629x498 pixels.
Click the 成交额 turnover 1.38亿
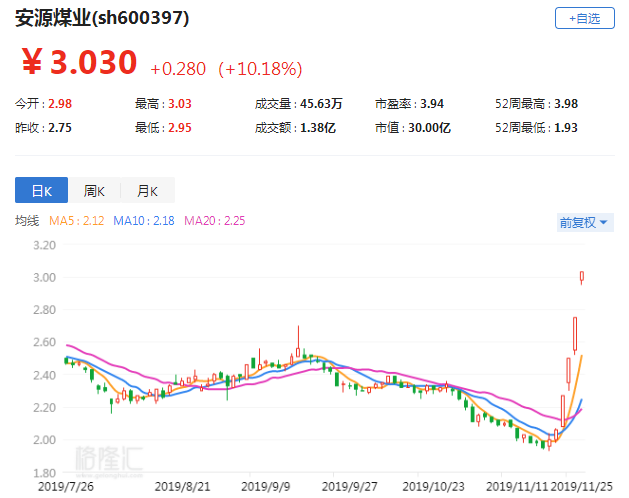[318, 128]
